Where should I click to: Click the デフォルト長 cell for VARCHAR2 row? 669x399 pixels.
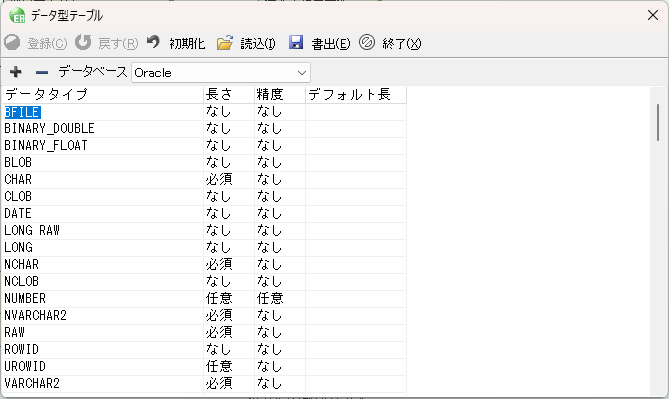pyautogui.click(x=356, y=384)
